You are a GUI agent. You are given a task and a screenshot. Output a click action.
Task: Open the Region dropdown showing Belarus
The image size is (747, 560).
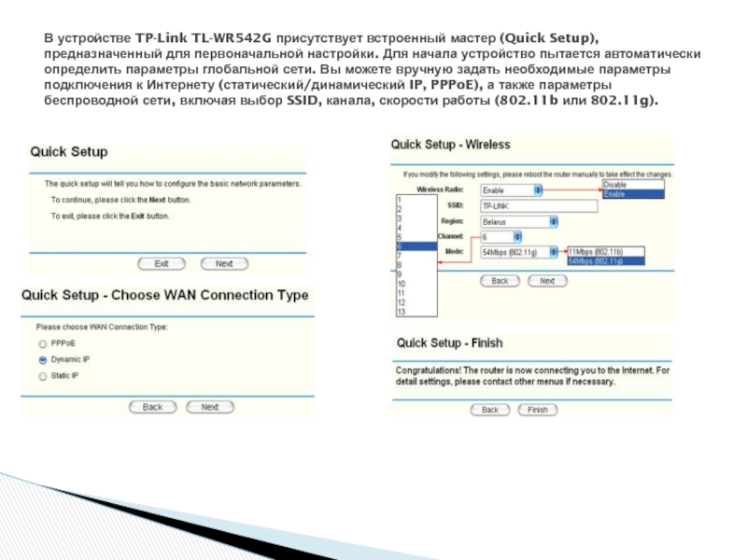(519, 222)
